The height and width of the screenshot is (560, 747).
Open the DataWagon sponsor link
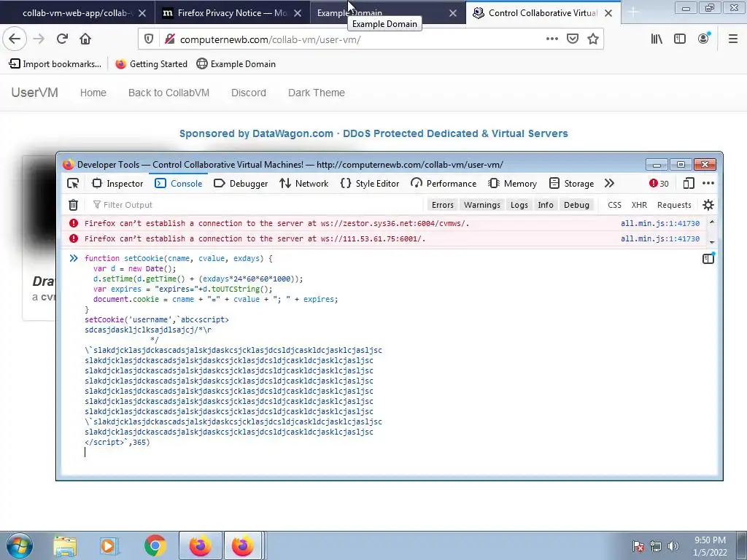pyautogui.click(x=373, y=134)
